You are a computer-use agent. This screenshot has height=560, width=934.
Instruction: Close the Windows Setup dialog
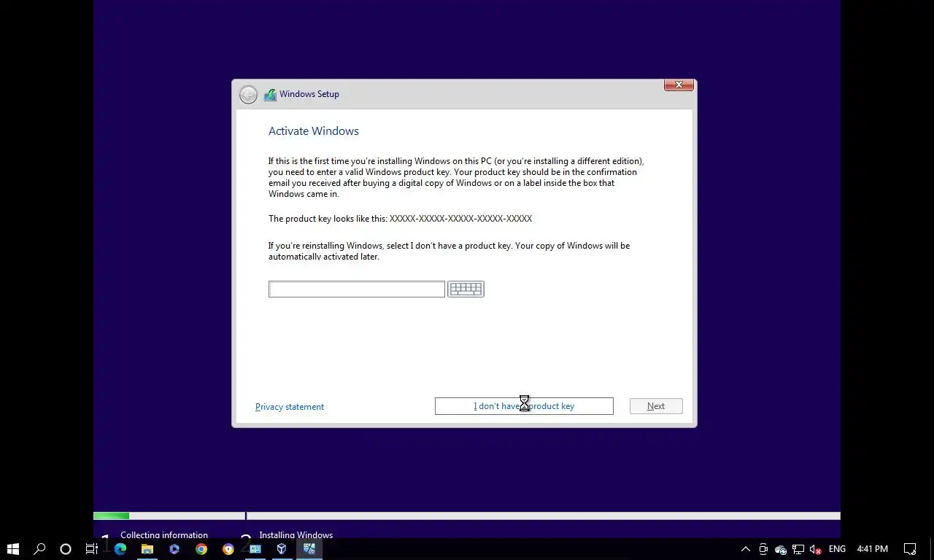[x=679, y=85]
